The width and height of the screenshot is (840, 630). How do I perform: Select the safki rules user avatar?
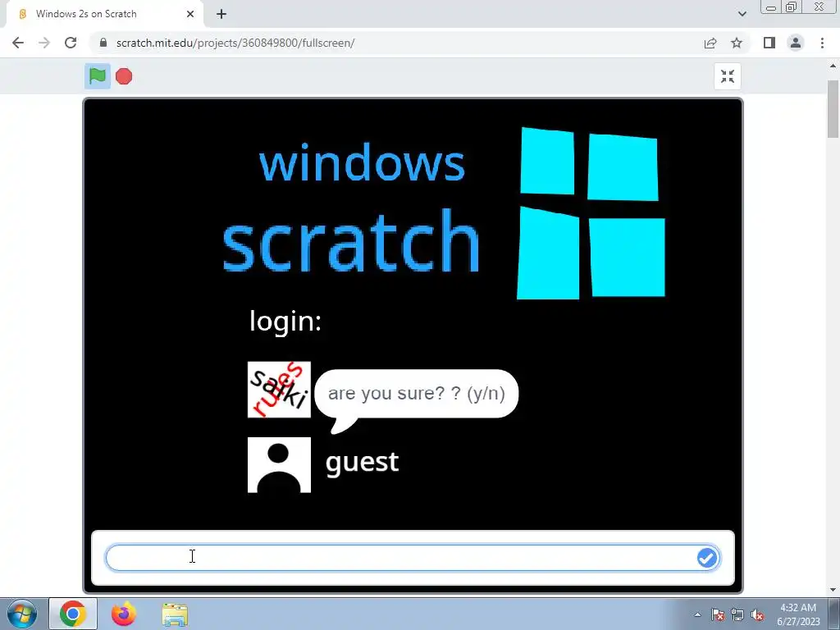tap(279, 390)
